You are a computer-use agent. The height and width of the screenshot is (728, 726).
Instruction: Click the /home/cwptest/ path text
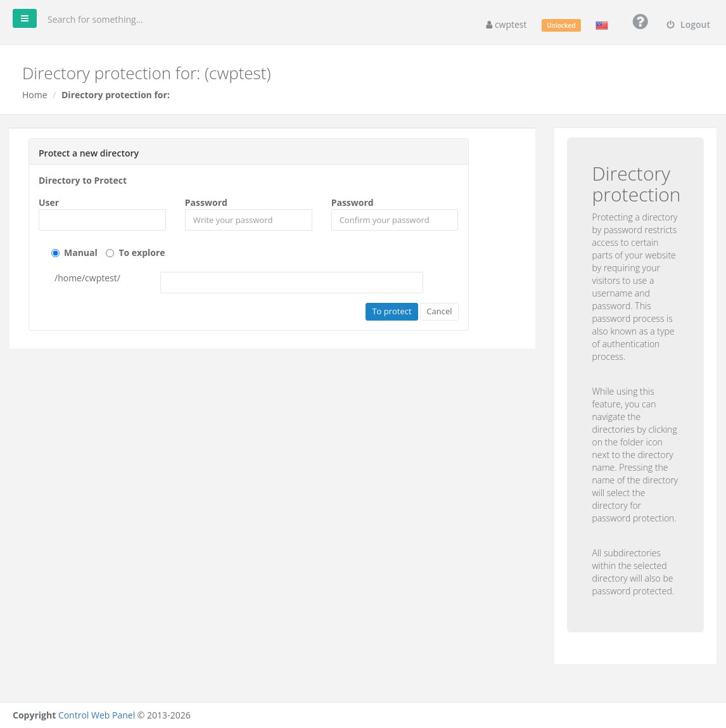[87, 278]
